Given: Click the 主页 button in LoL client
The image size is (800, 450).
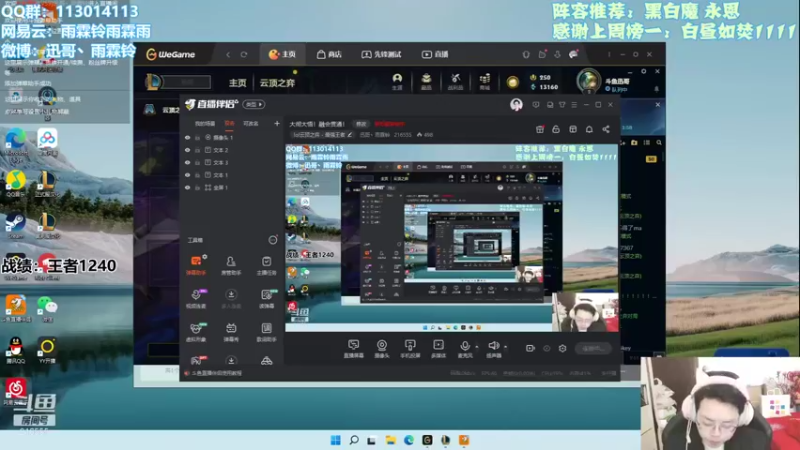Looking at the screenshot, I should (x=237, y=83).
